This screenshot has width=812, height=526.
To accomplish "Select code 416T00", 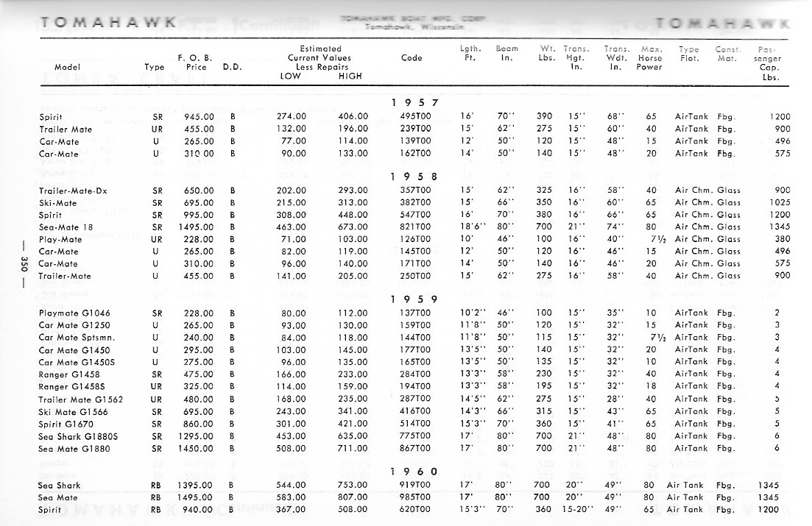I will pyautogui.click(x=415, y=411).
